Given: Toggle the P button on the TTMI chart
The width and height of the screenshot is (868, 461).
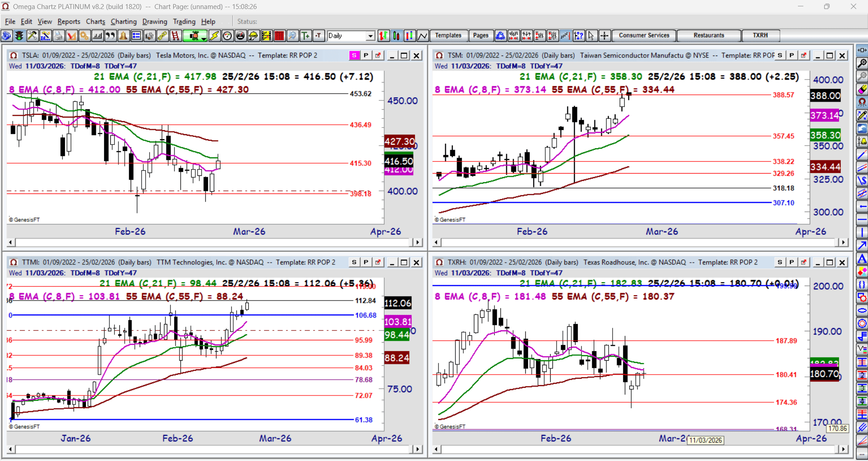Looking at the screenshot, I should coord(366,262).
